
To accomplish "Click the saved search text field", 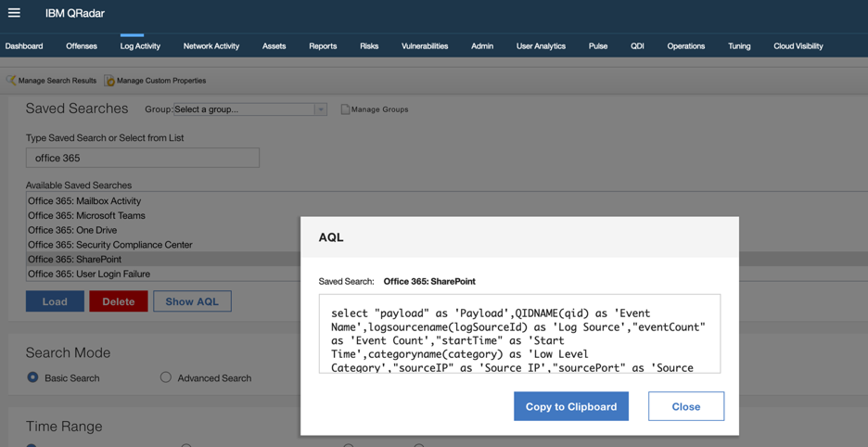I will click(x=143, y=158).
